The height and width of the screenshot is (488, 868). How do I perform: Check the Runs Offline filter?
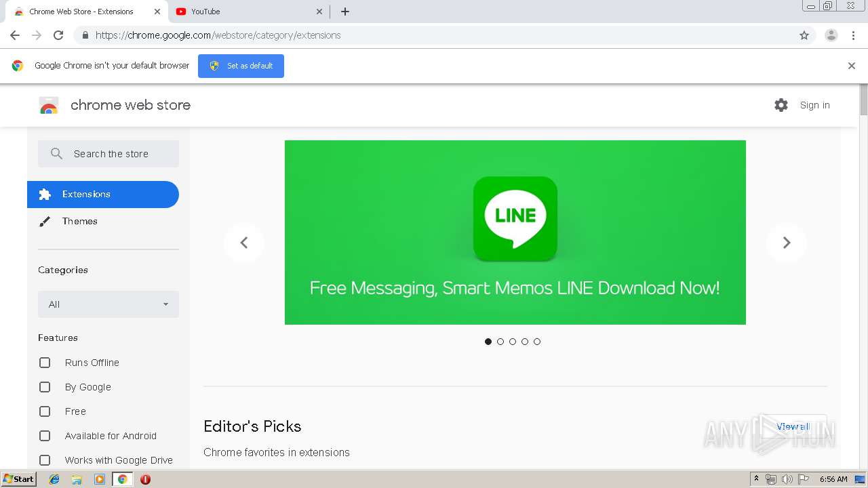pos(45,363)
